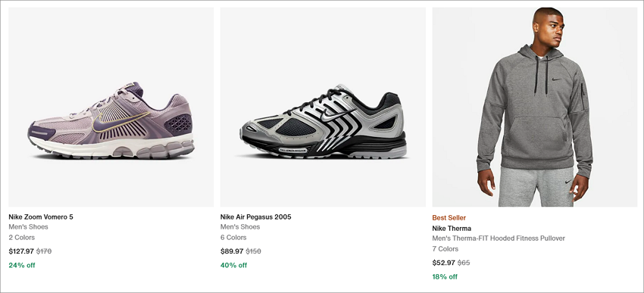Click the 6 Colors label

233,237
